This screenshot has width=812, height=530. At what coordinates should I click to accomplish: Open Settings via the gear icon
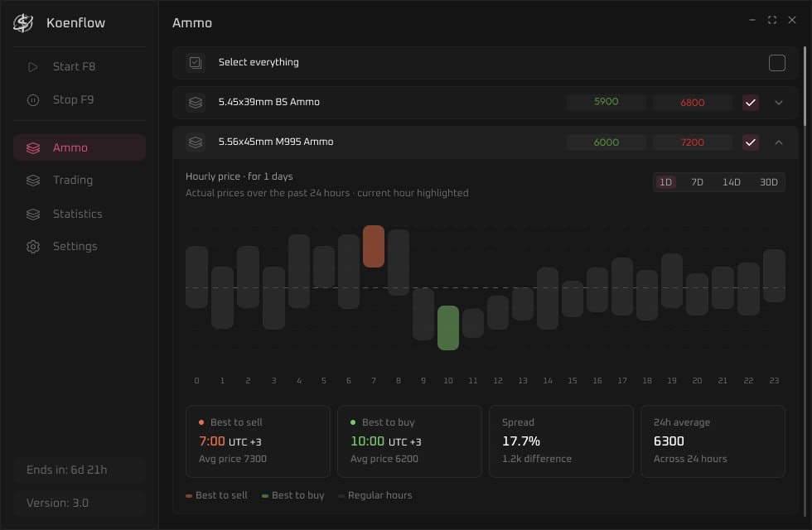(33, 247)
